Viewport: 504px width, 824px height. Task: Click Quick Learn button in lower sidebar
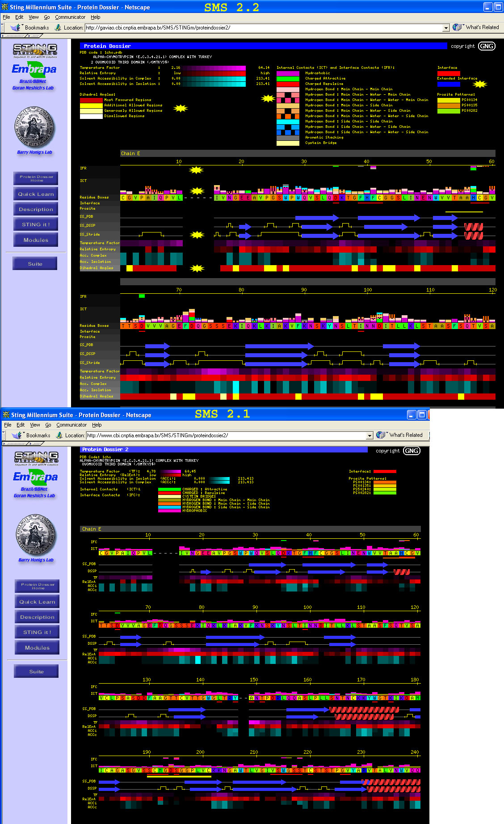tap(37, 602)
